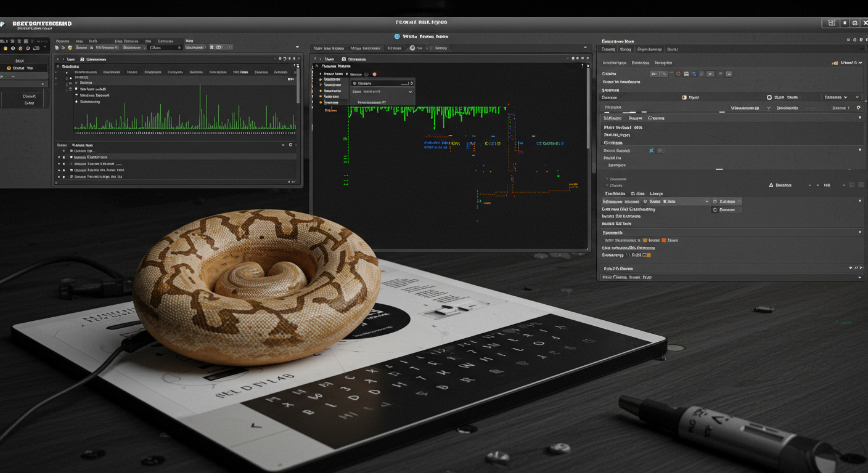Click the blue circular icon in the center title area
This screenshot has height=473, width=868.
[x=397, y=36]
